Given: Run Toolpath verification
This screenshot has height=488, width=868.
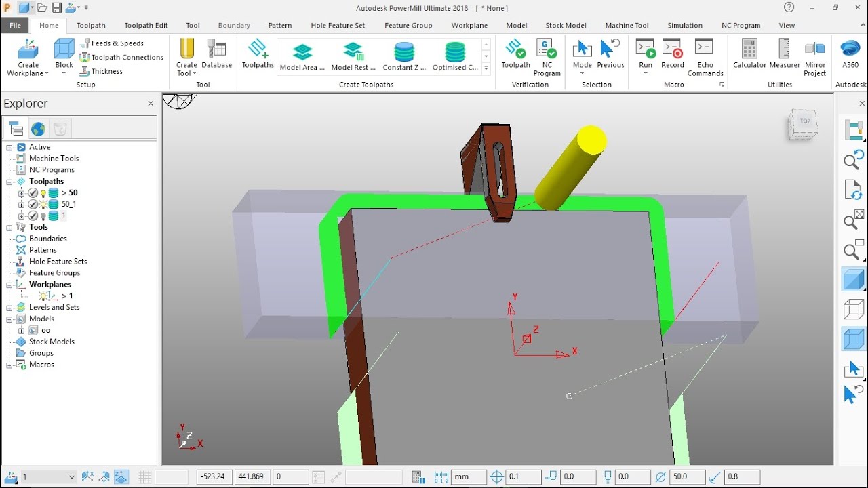Looking at the screenshot, I should point(516,54).
